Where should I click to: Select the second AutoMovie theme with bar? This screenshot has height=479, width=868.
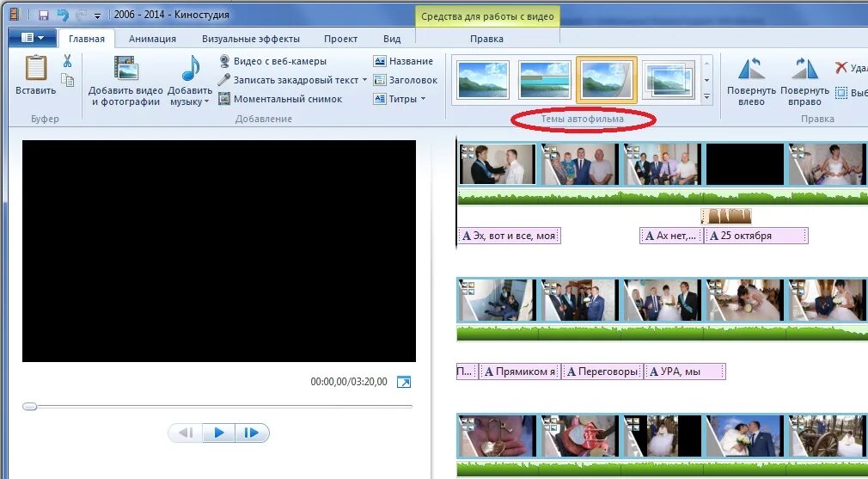[x=545, y=80]
